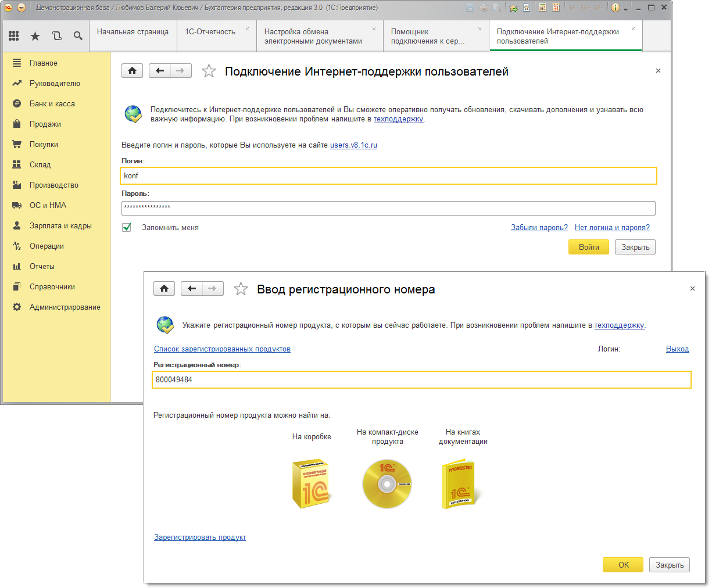Open the sections menu grid icon
Image resolution: width=712 pixels, height=588 pixels.
[x=14, y=36]
